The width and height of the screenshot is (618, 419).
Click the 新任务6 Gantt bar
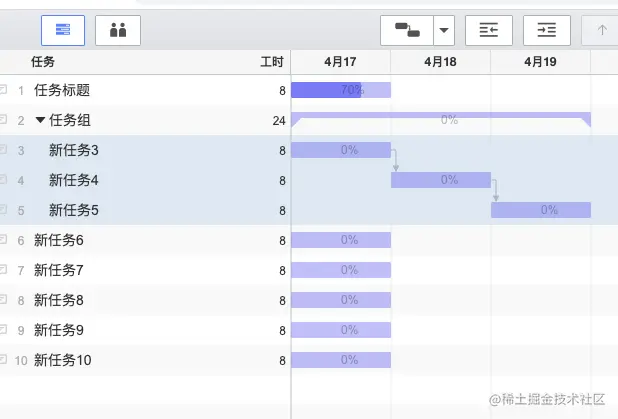[341, 240]
